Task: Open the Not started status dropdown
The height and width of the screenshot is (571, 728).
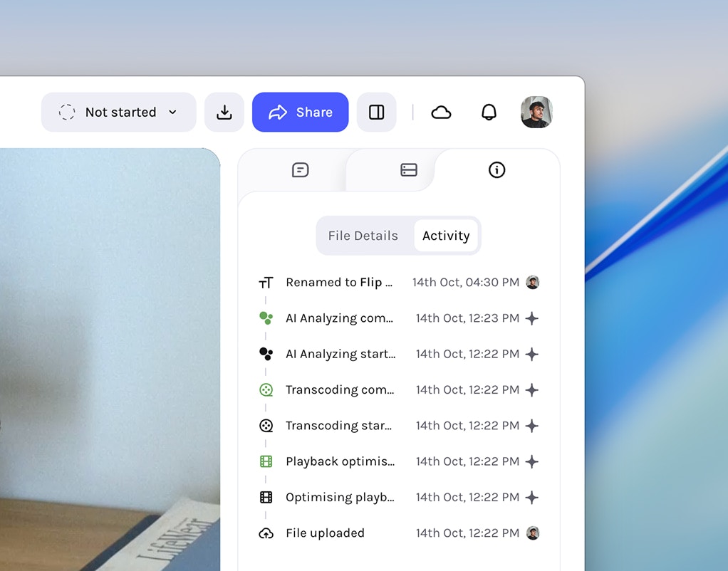Action: 118,112
